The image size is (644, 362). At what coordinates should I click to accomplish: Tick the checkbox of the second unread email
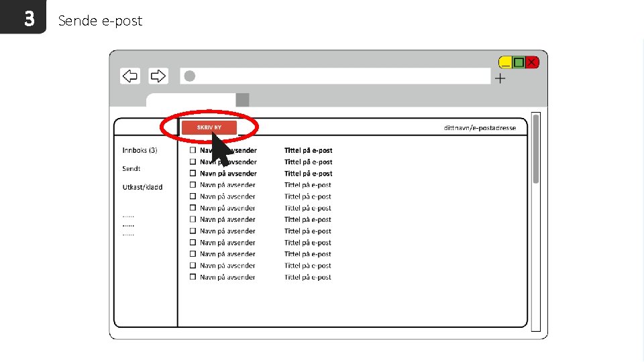point(193,162)
